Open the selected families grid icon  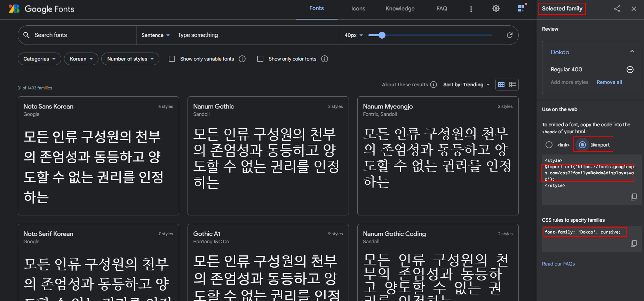[x=521, y=8]
